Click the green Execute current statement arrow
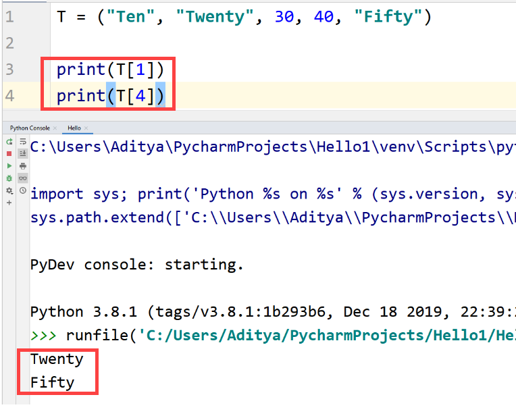The width and height of the screenshot is (516, 420). 9,166
